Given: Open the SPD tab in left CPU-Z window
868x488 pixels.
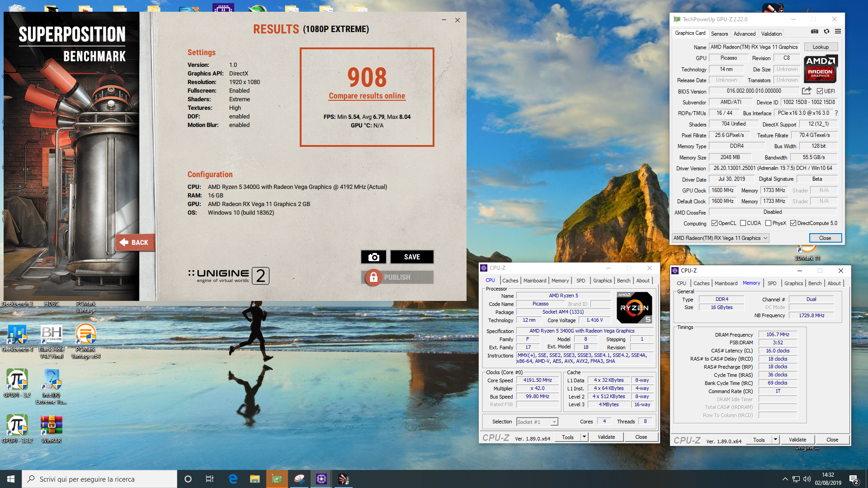Looking at the screenshot, I should point(580,281).
